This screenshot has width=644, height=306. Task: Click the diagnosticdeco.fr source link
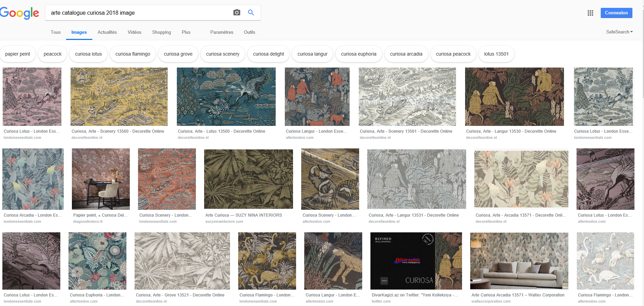[88, 222]
